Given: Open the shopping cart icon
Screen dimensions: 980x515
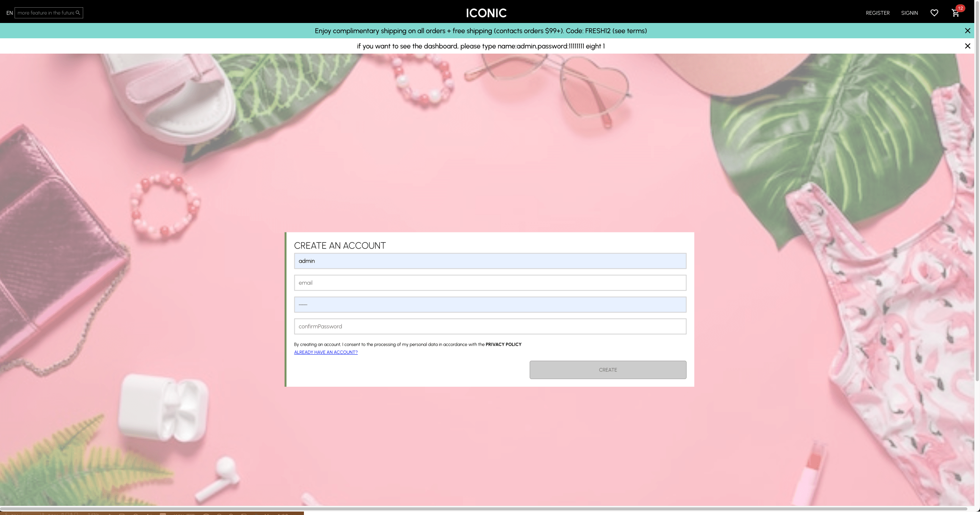Looking at the screenshot, I should click(x=955, y=13).
